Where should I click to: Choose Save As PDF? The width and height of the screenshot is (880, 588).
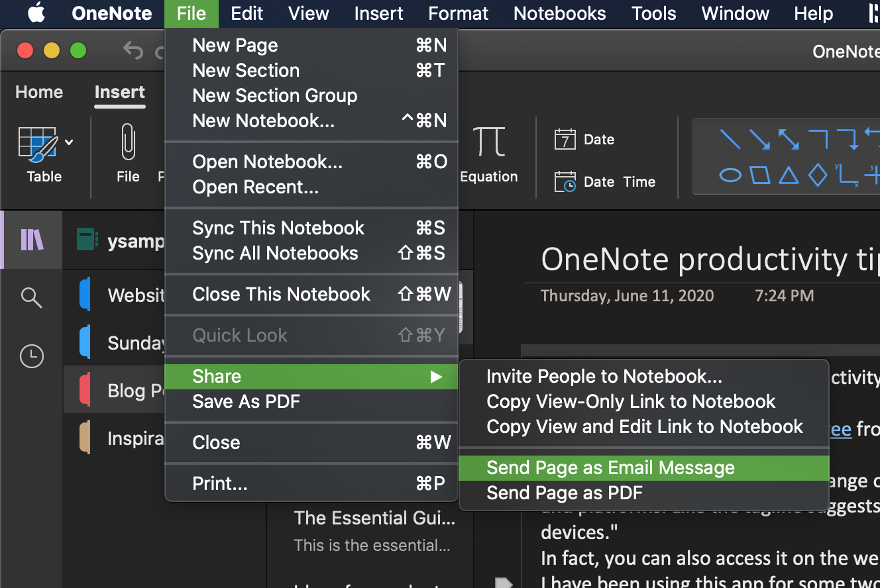click(x=311, y=401)
